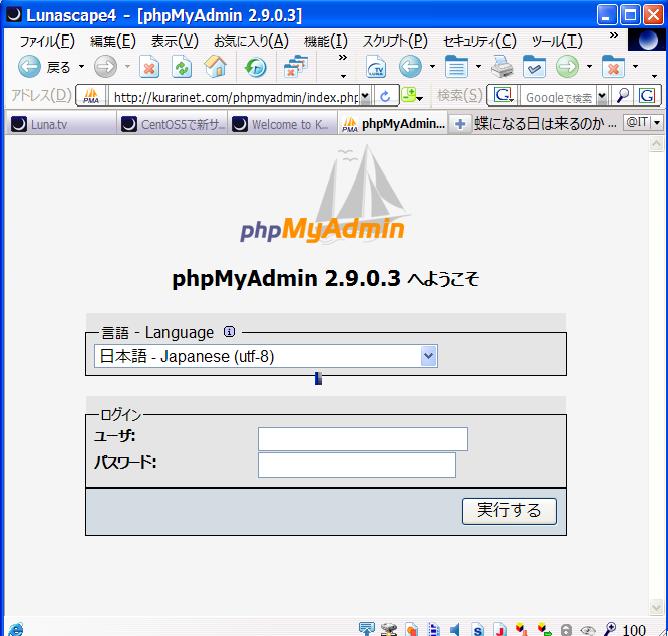Expand the menu bar overflow chevron
Viewport: 668px width, 636px height.
(613, 35)
